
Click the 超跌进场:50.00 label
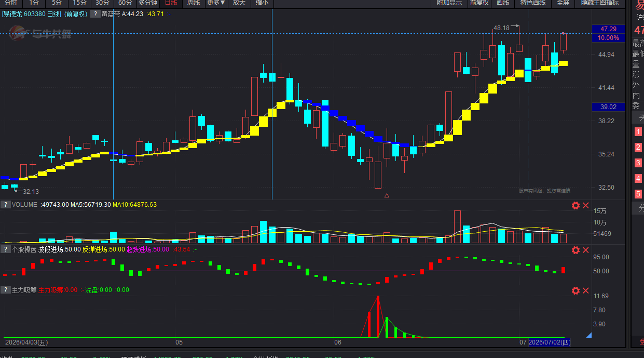point(148,249)
